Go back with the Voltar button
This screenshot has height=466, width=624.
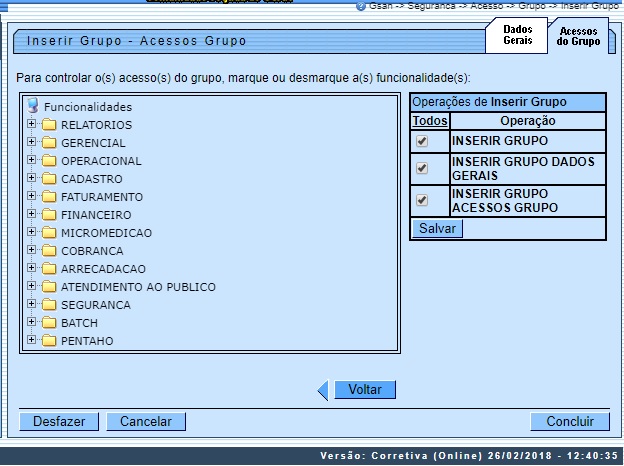(x=365, y=389)
